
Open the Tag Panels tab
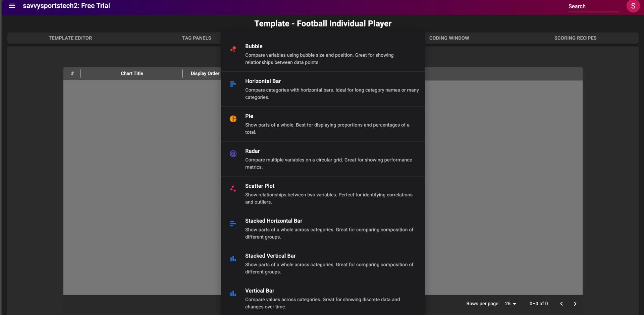pos(197,38)
